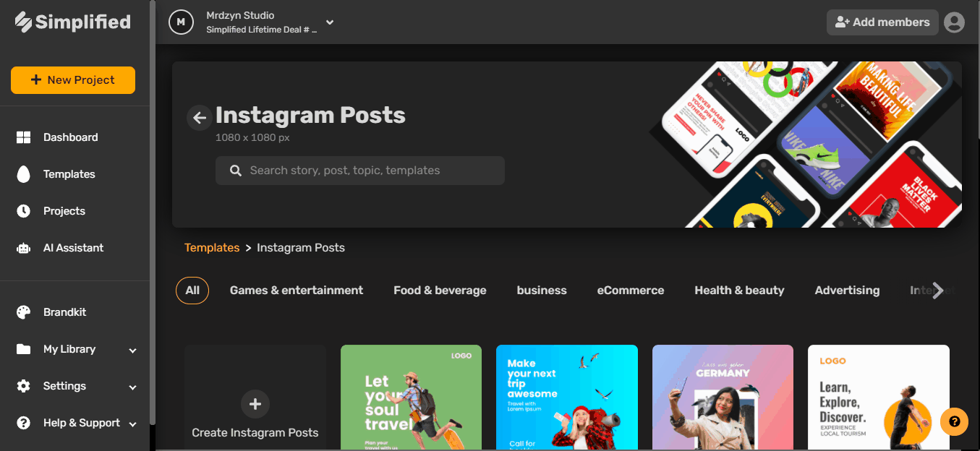
Task: Open AI Assistant from the sidebar
Action: point(75,248)
